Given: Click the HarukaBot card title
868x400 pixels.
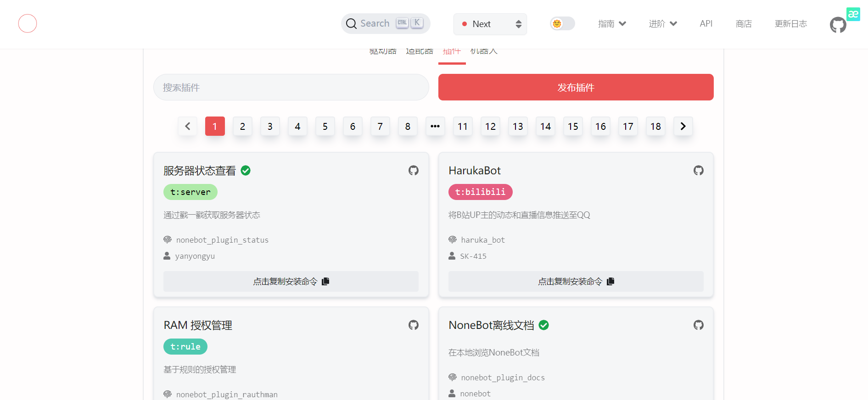Looking at the screenshot, I should (475, 171).
